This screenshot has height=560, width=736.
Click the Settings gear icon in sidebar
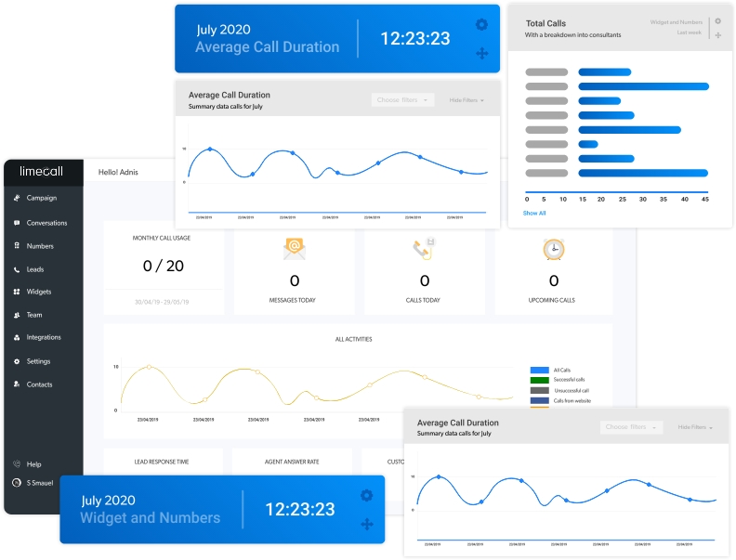(17, 361)
